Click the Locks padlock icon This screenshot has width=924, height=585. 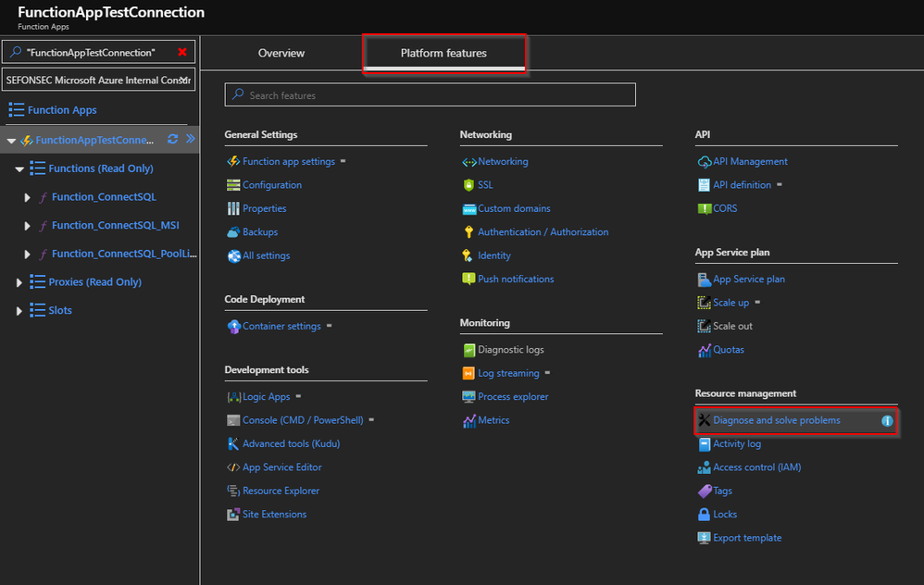[x=705, y=514]
